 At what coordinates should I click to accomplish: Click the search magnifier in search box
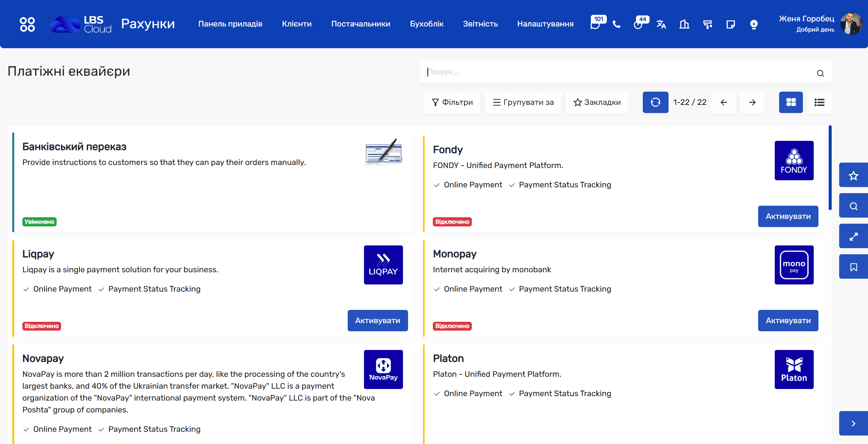tap(820, 73)
